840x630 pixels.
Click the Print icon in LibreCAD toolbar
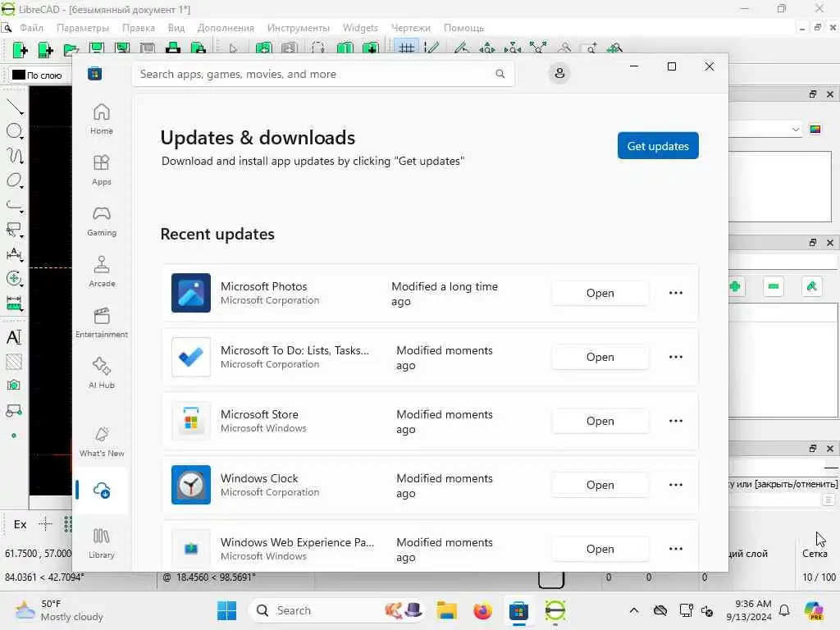pos(172,48)
